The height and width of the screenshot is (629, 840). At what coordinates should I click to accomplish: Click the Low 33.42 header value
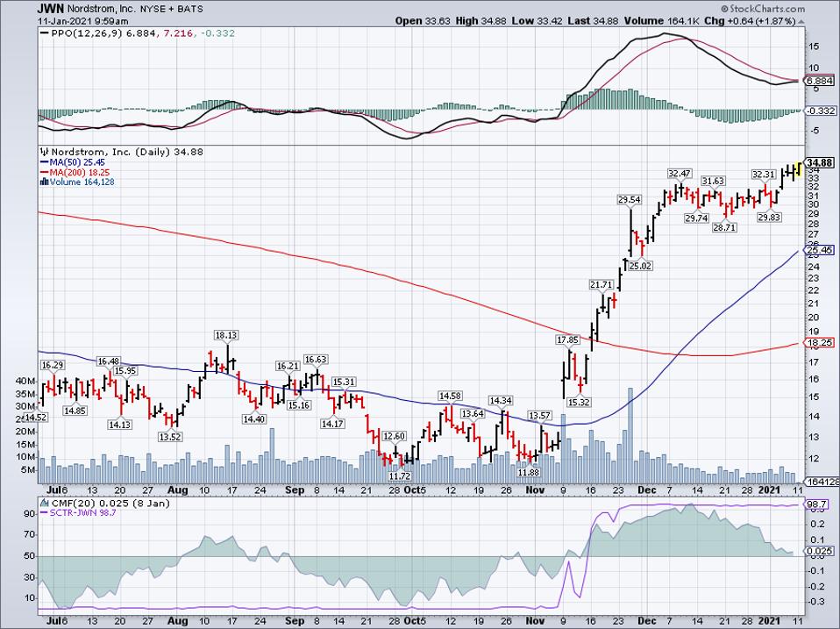point(536,21)
